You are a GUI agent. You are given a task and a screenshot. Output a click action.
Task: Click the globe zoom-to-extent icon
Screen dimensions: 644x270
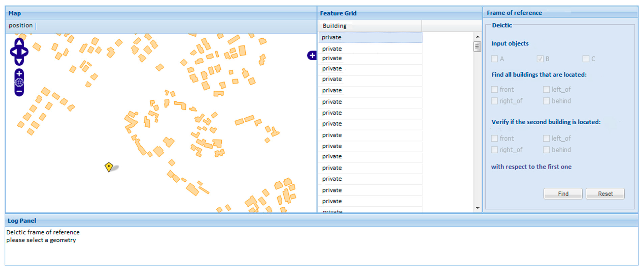[x=19, y=83]
